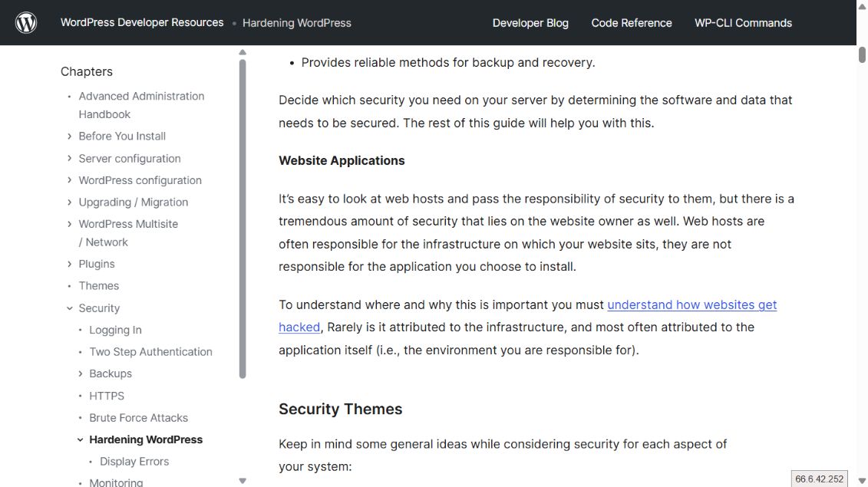Image resolution: width=868 pixels, height=487 pixels.
Task: Open the Plugins chapter
Action: coord(97,264)
